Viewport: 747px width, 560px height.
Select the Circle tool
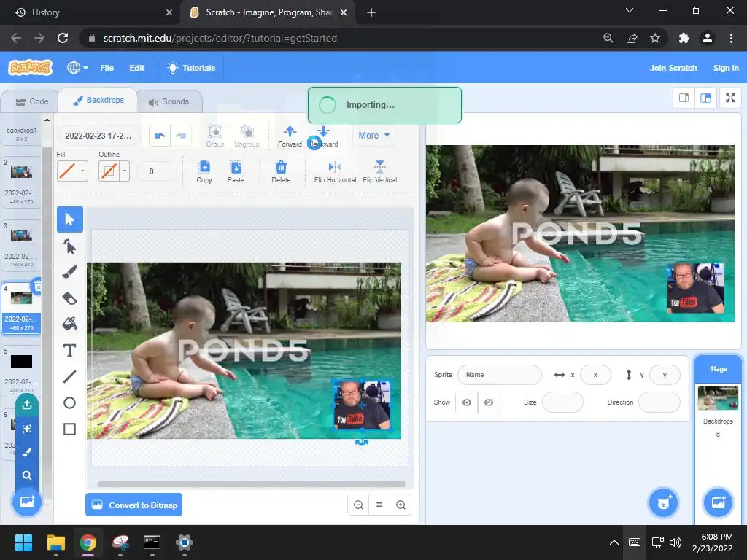(69, 402)
